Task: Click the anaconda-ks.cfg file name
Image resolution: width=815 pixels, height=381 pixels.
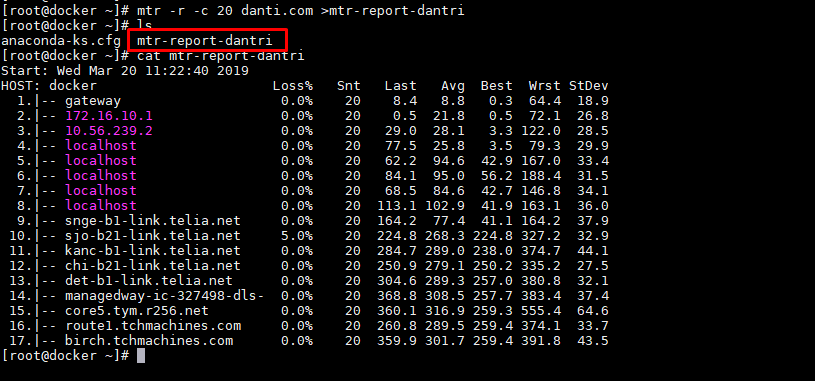Action: [x=61, y=41]
